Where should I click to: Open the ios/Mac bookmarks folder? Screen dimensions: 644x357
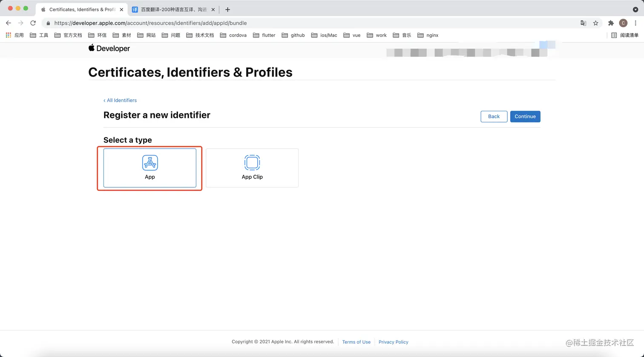click(x=324, y=35)
